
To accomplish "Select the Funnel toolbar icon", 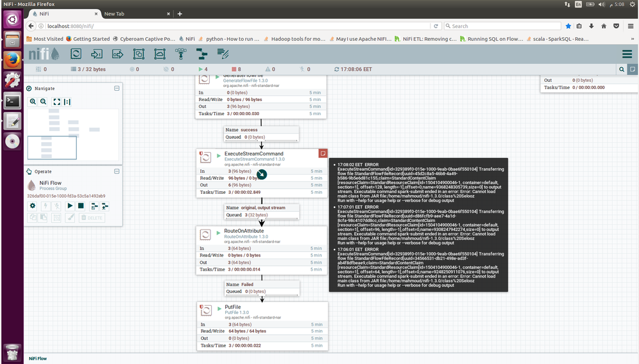I will 180,54.
